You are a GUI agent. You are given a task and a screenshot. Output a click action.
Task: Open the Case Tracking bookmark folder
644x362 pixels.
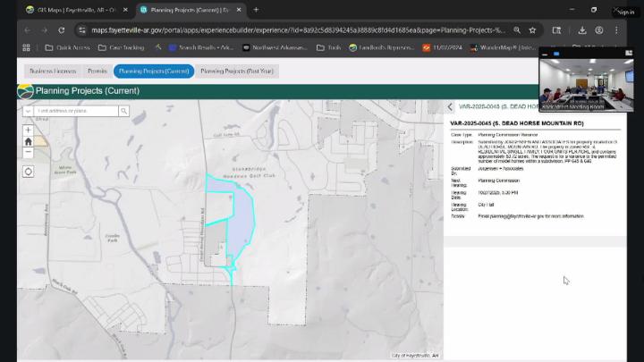(x=122, y=47)
